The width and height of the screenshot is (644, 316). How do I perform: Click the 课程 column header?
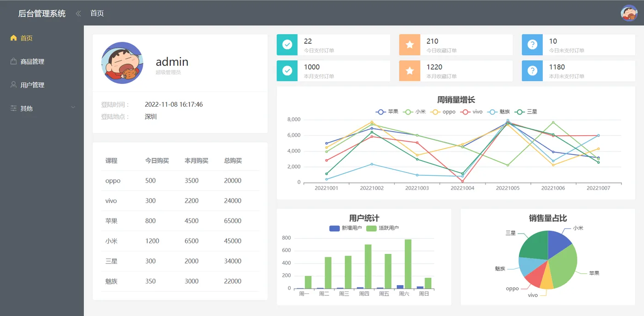coord(111,161)
